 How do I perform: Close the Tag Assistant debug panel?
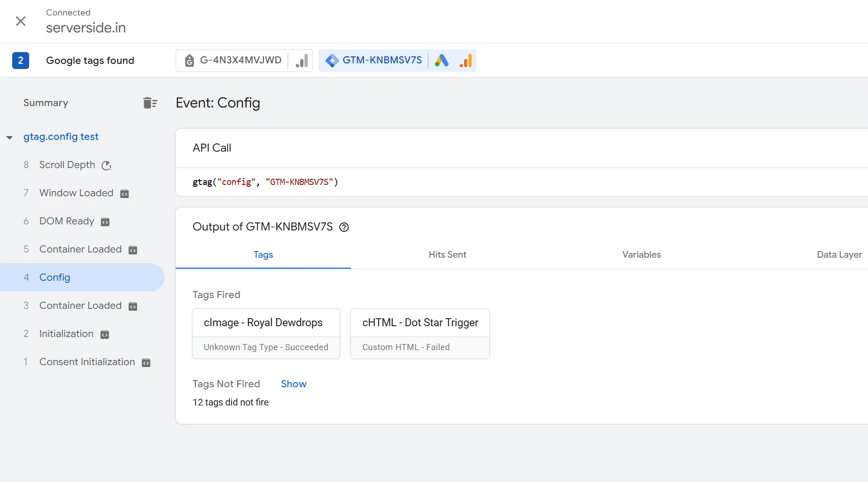21,21
